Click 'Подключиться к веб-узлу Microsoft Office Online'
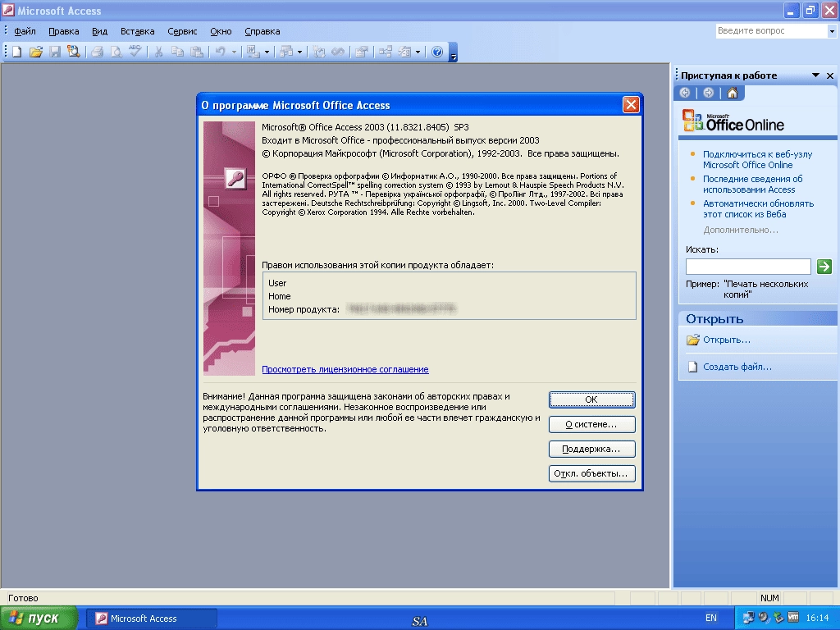The width and height of the screenshot is (840, 630). click(757, 160)
